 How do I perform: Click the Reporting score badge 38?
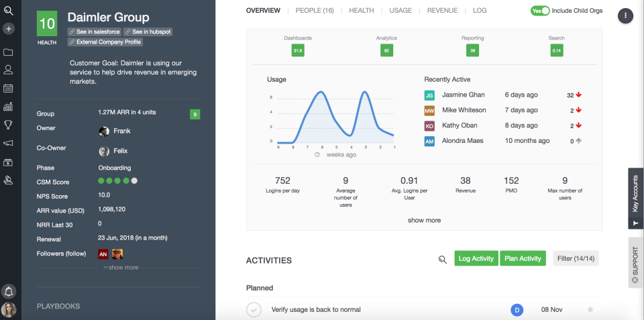tap(473, 50)
